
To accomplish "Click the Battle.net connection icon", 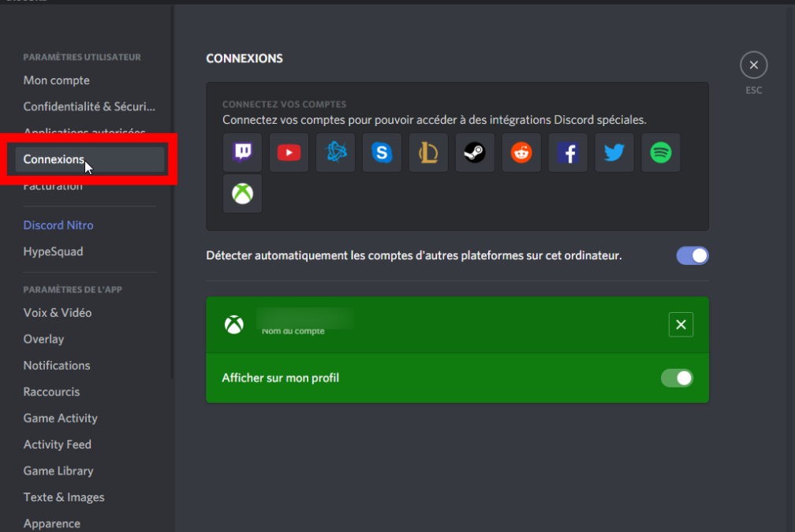I will click(x=335, y=153).
